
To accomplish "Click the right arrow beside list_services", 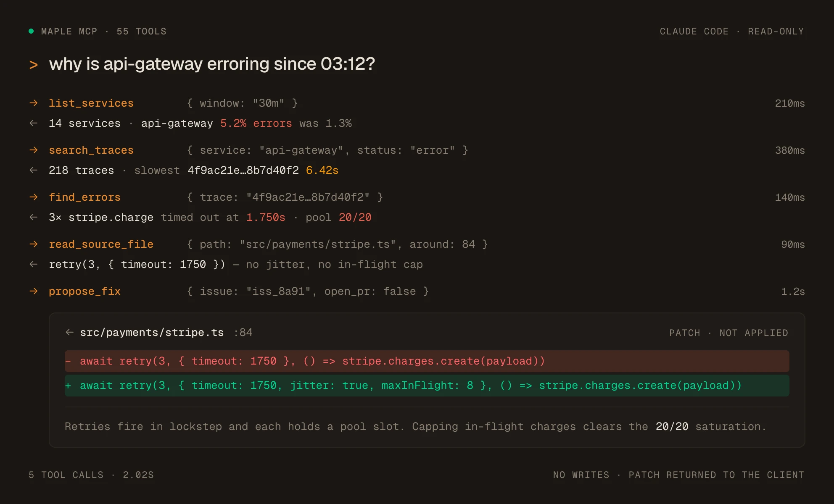I will click(x=34, y=103).
